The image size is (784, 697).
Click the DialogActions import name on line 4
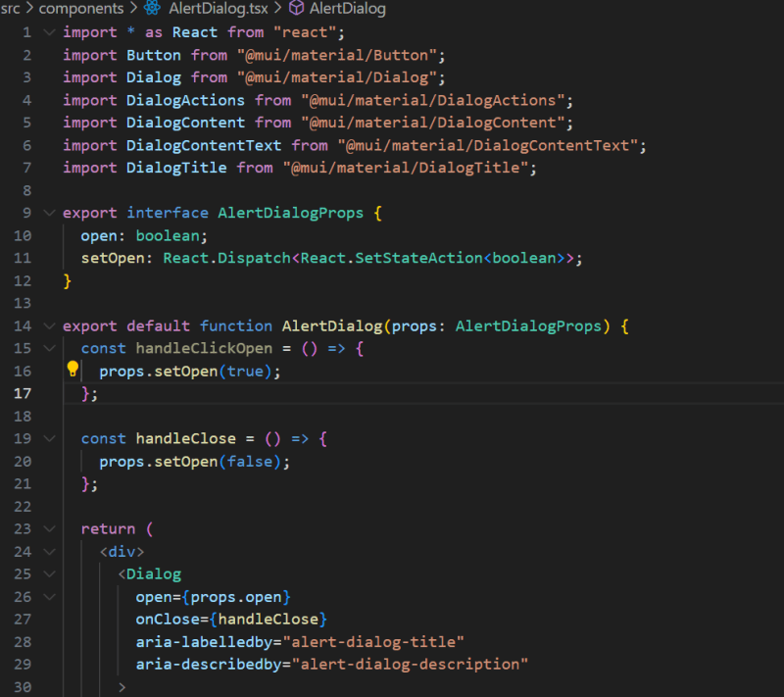(185, 101)
